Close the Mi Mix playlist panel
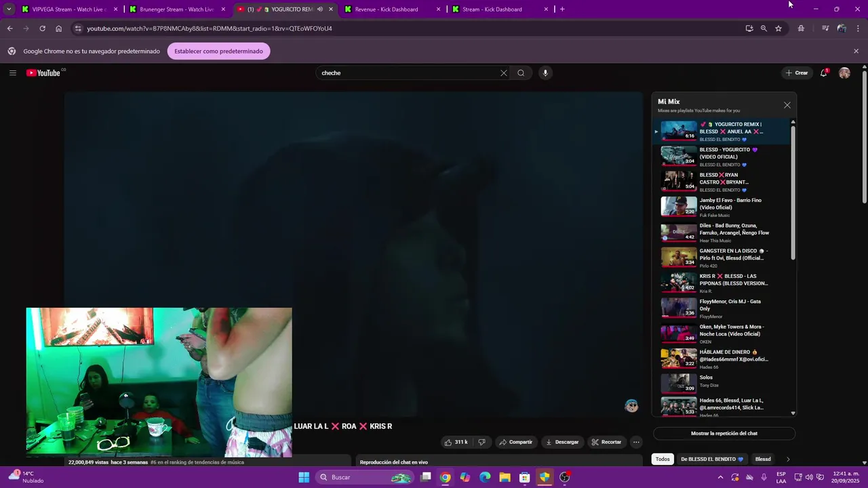868x488 pixels. (x=787, y=105)
